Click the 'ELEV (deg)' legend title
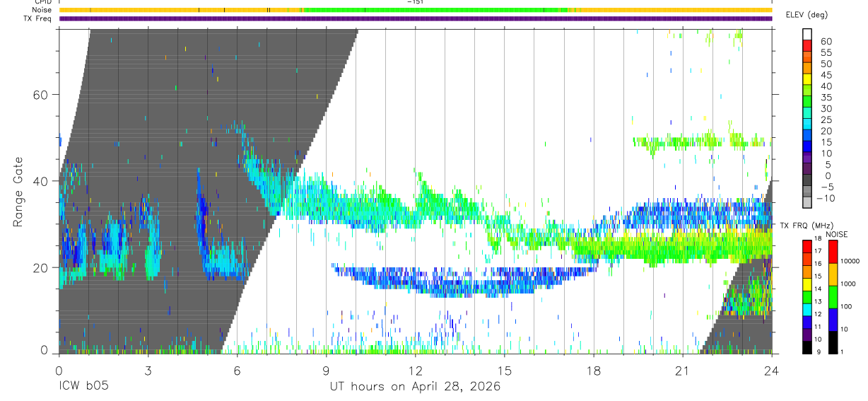868x401 pixels. 807,15
